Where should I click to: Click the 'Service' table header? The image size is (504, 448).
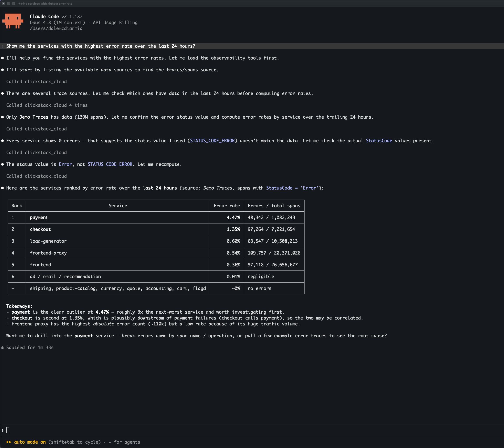point(118,206)
